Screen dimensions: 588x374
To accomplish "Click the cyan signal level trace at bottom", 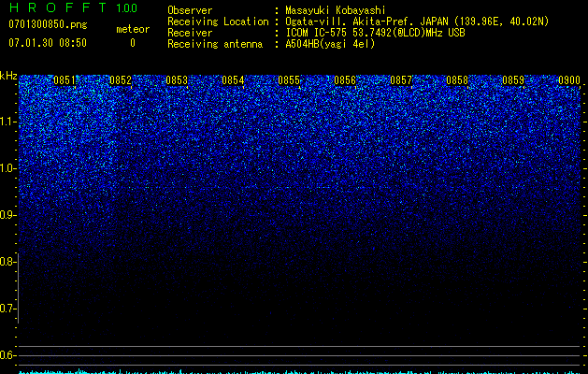I will pyautogui.click(x=300, y=372).
